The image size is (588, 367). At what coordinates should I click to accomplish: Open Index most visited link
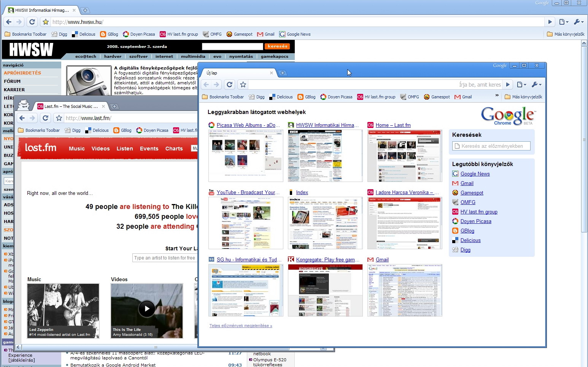[302, 192]
